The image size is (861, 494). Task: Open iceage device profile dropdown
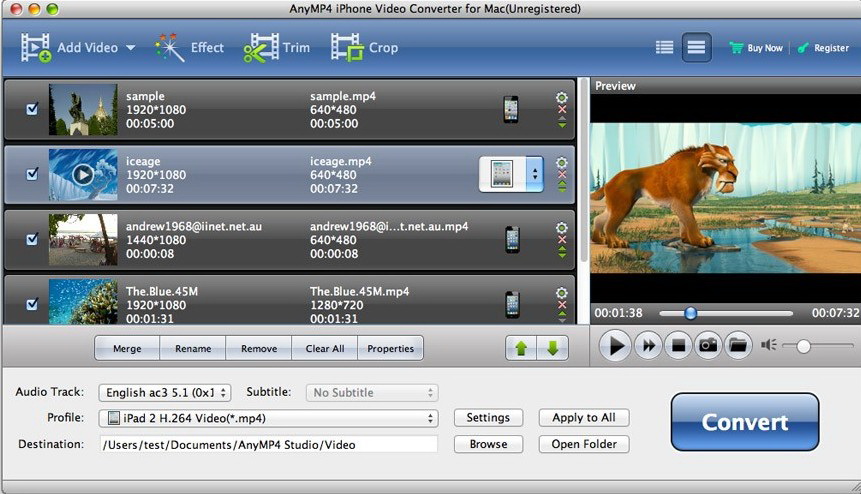click(x=511, y=174)
